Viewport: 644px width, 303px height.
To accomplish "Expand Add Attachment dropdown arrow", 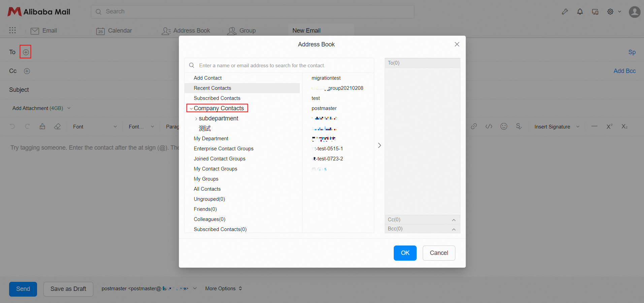I will click(x=69, y=108).
